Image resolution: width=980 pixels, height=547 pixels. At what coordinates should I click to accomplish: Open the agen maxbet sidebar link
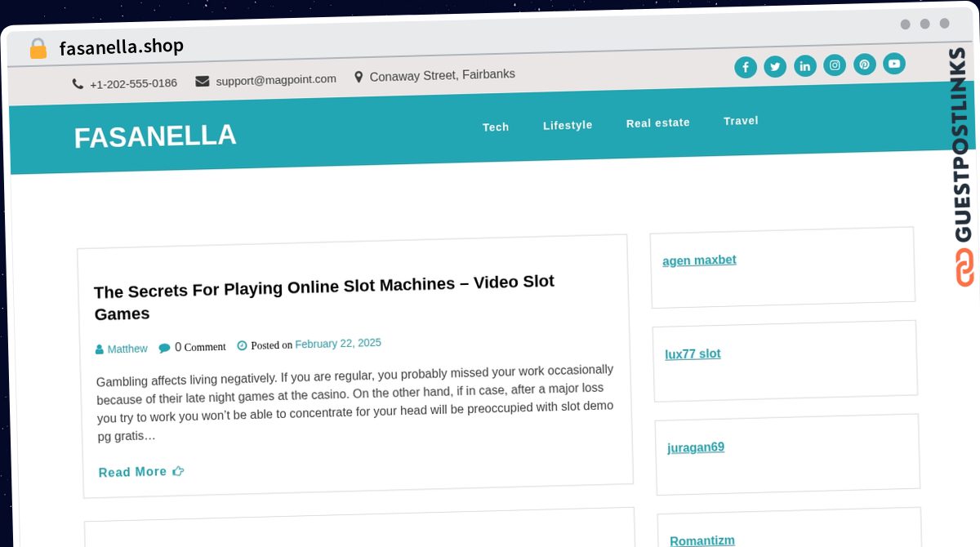pos(699,260)
